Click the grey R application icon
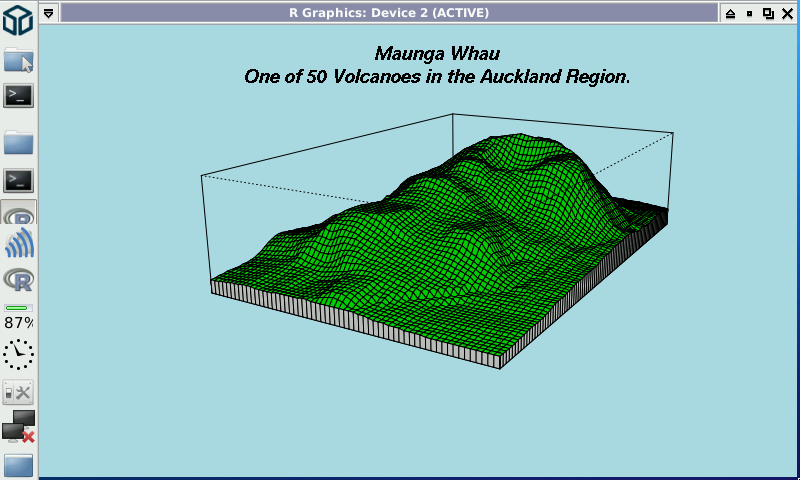800x480 pixels. click(19, 280)
